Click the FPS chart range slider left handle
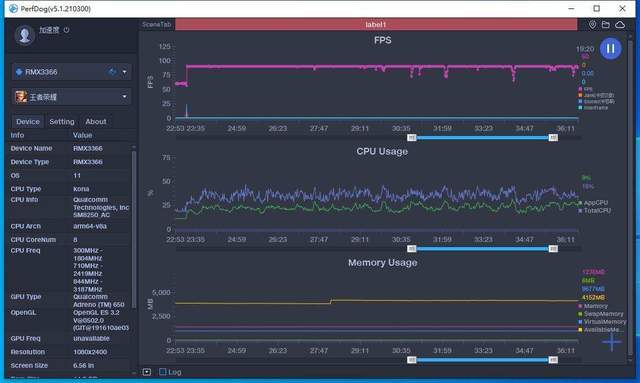Screen dimensions: 640x383 [x=411, y=138]
